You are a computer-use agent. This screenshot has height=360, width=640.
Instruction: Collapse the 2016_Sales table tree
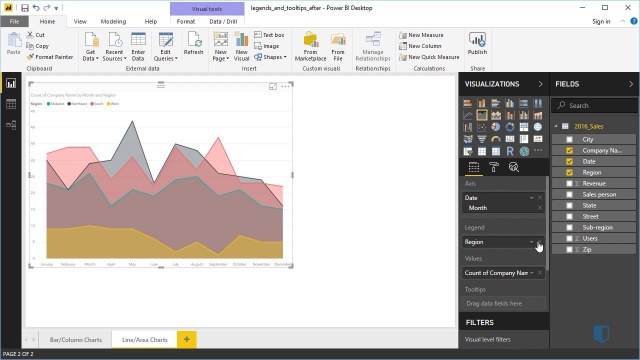(x=556, y=127)
